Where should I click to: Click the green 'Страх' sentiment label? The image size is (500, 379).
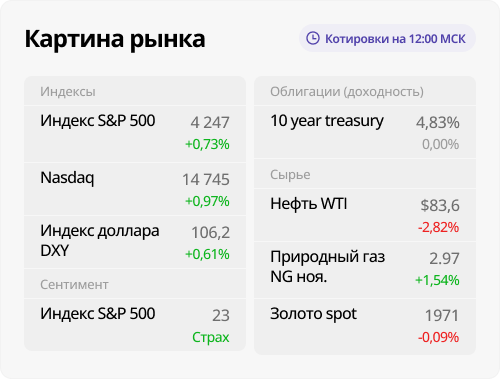[x=211, y=337]
